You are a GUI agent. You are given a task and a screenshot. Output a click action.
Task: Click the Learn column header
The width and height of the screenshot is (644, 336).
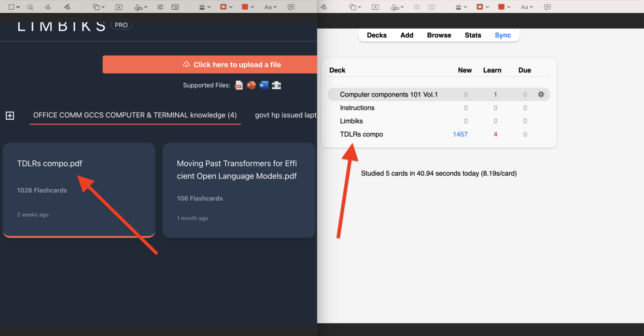pos(492,70)
